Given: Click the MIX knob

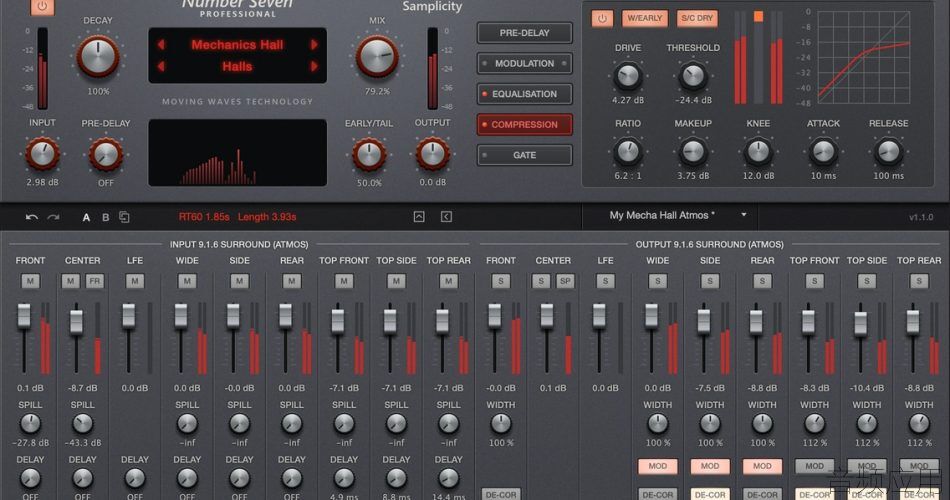Looking at the screenshot, I should [377, 56].
